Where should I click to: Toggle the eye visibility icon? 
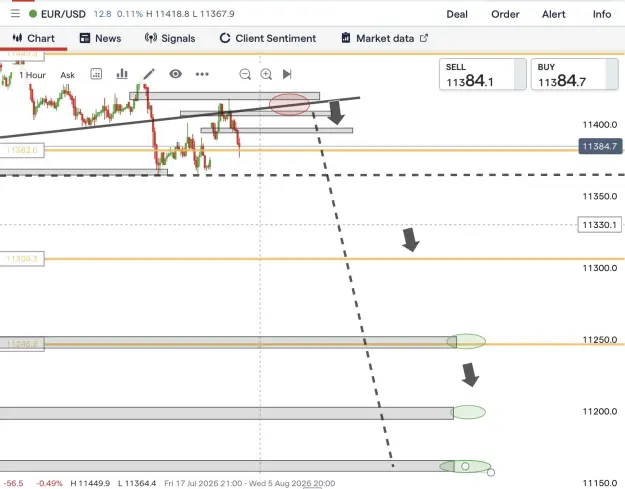pyautogui.click(x=175, y=74)
